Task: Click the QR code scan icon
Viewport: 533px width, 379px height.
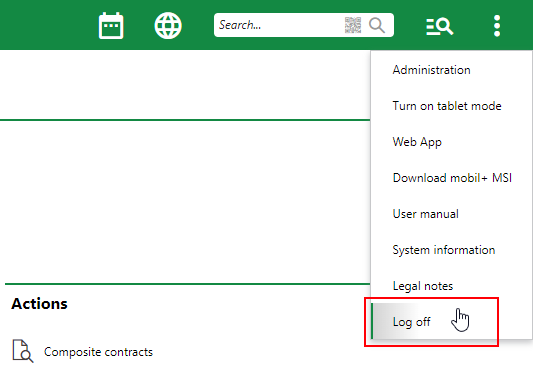Action: coord(353,25)
